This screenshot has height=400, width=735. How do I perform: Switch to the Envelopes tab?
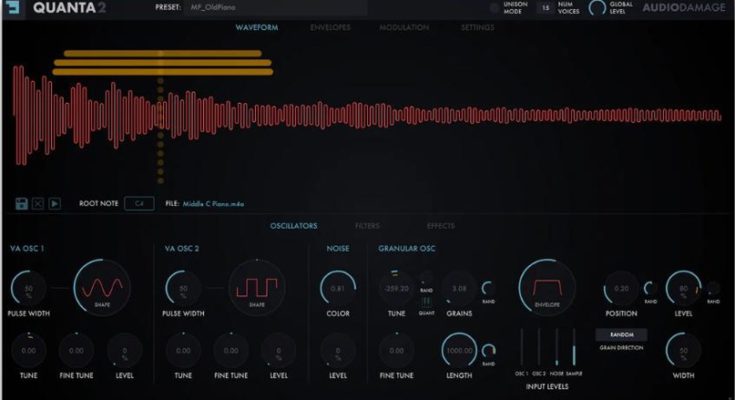click(x=331, y=27)
